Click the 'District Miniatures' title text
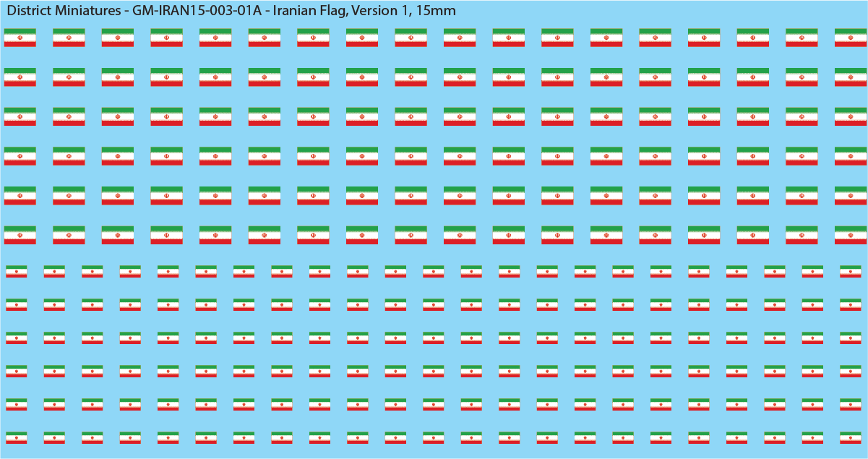Viewport: 868px width, 459px height. pyautogui.click(x=63, y=11)
